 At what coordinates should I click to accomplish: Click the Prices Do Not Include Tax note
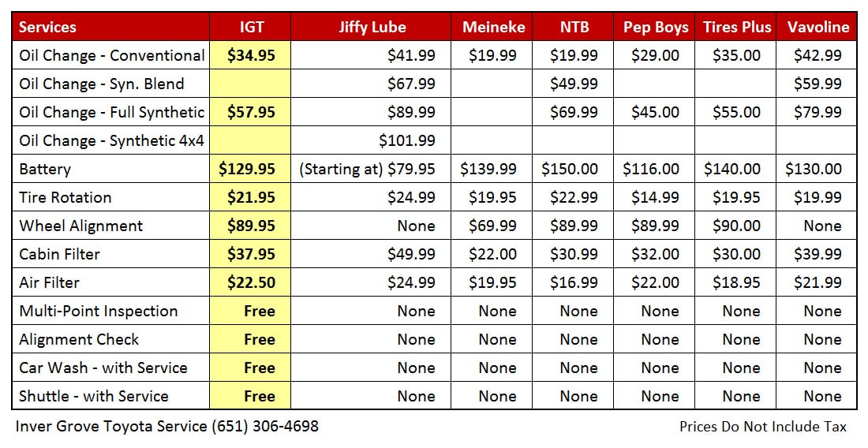762,427
